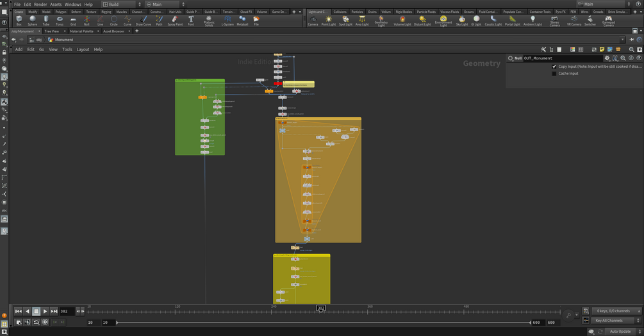The width and height of the screenshot is (644, 336).
Task: Open the Render menu
Action: tap(40, 4)
